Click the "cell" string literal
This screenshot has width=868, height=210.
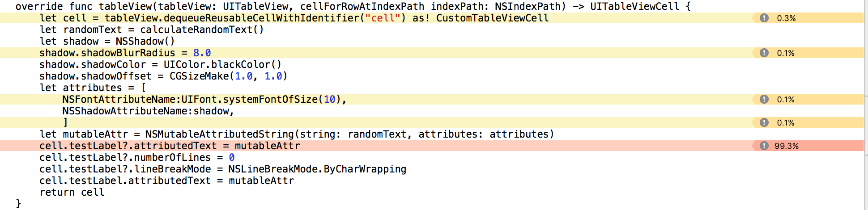383,18
